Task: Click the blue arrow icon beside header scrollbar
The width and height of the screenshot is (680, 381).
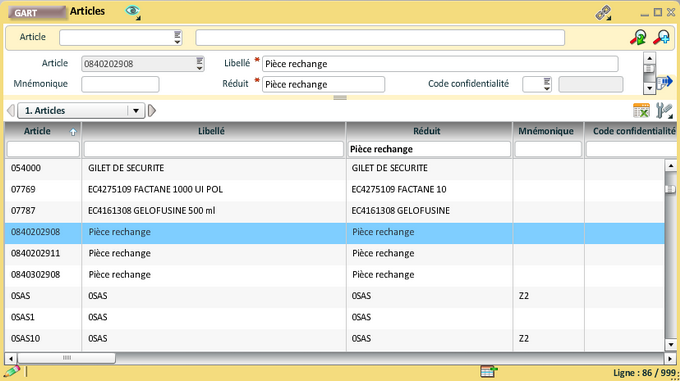Action: pyautogui.click(x=664, y=82)
